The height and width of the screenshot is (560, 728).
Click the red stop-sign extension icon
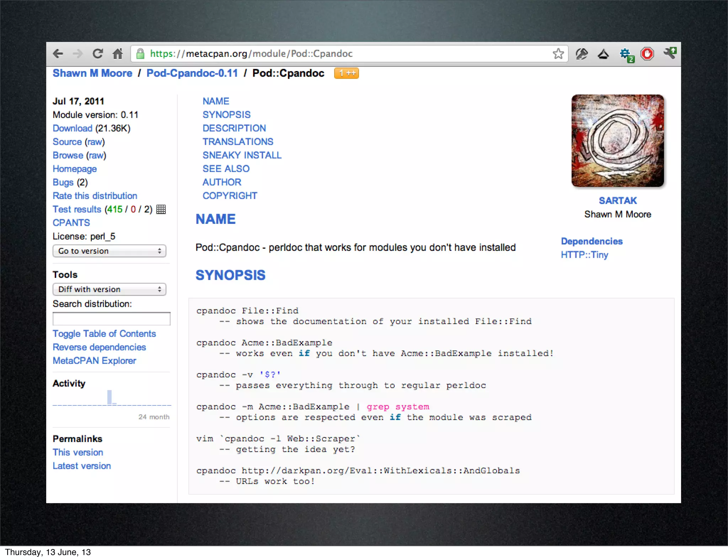[x=647, y=54]
